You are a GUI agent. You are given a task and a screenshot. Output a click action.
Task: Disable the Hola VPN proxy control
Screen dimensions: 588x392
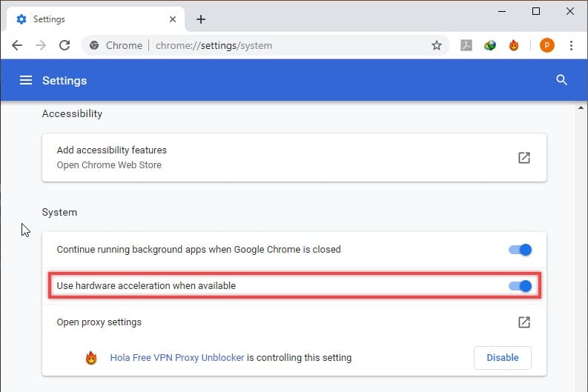pos(503,357)
